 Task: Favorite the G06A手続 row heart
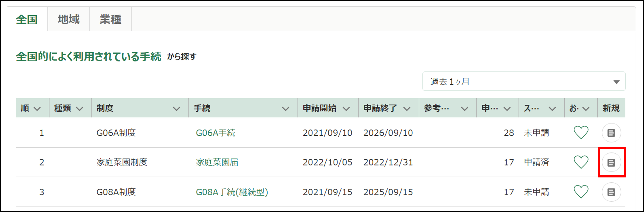pyautogui.click(x=581, y=133)
